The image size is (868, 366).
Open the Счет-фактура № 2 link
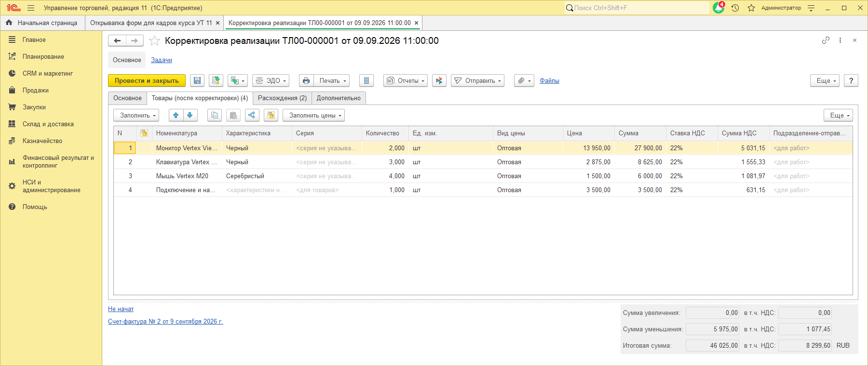pos(165,322)
